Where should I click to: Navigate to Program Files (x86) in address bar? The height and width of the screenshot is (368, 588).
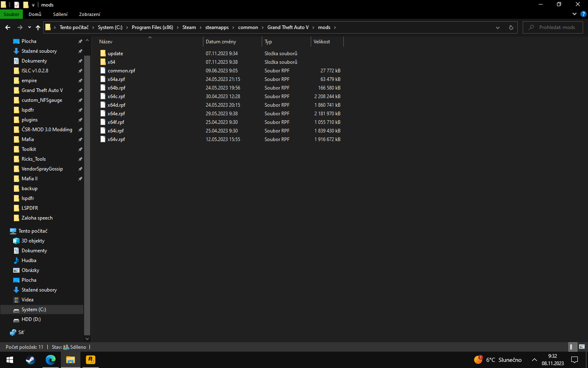(x=152, y=27)
